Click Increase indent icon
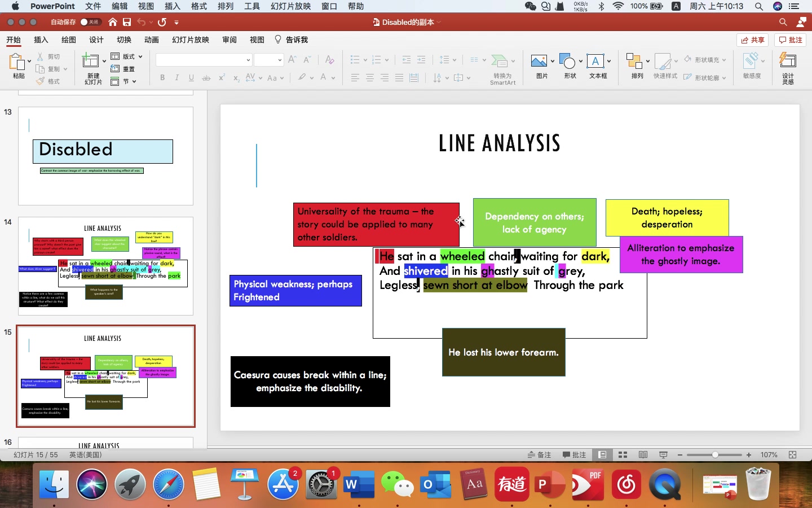The width and height of the screenshot is (812, 508). click(421, 59)
